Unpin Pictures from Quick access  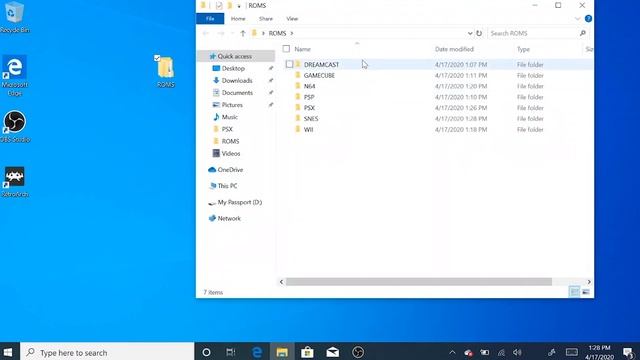[271, 105]
